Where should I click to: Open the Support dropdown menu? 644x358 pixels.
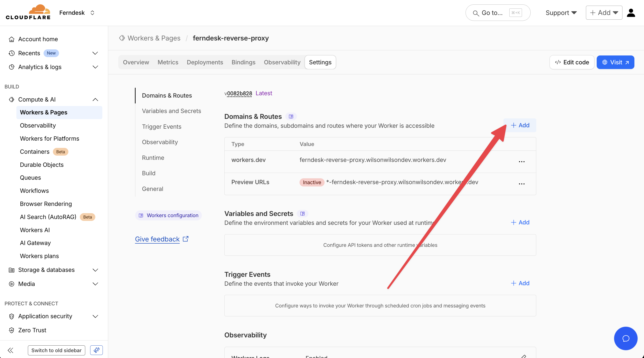pyautogui.click(x=561, y=13)
